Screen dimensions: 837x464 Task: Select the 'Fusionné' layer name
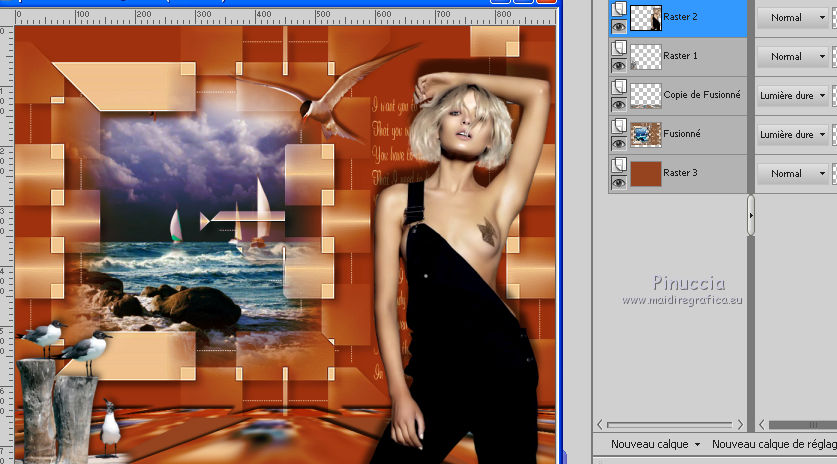682,133
